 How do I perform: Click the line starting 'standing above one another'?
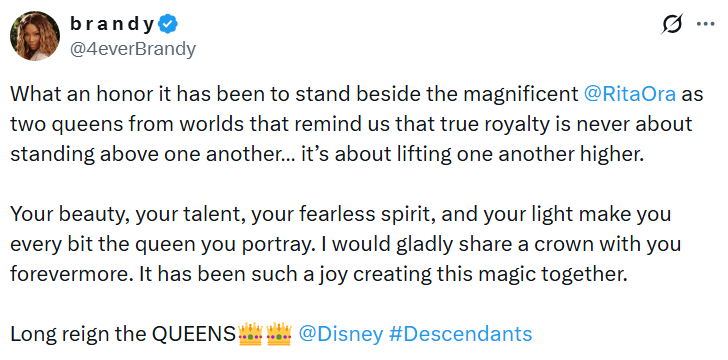tap(328, 154)
